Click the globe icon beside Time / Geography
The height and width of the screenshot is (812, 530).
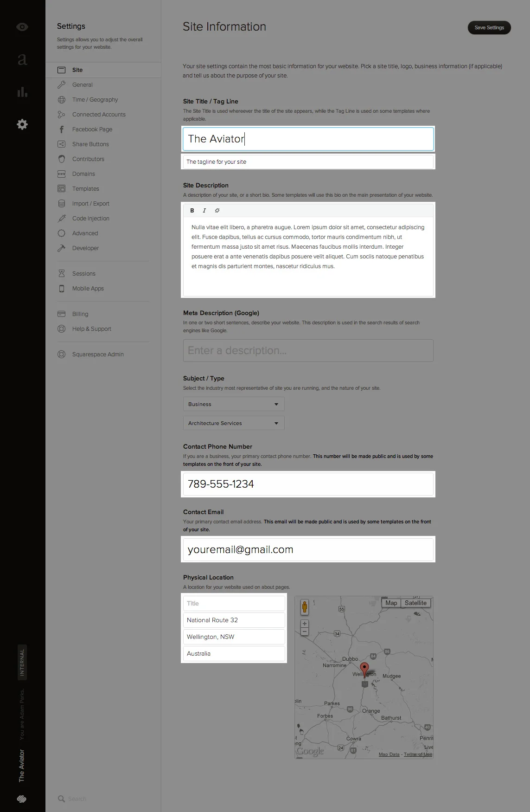pos(61,100)
